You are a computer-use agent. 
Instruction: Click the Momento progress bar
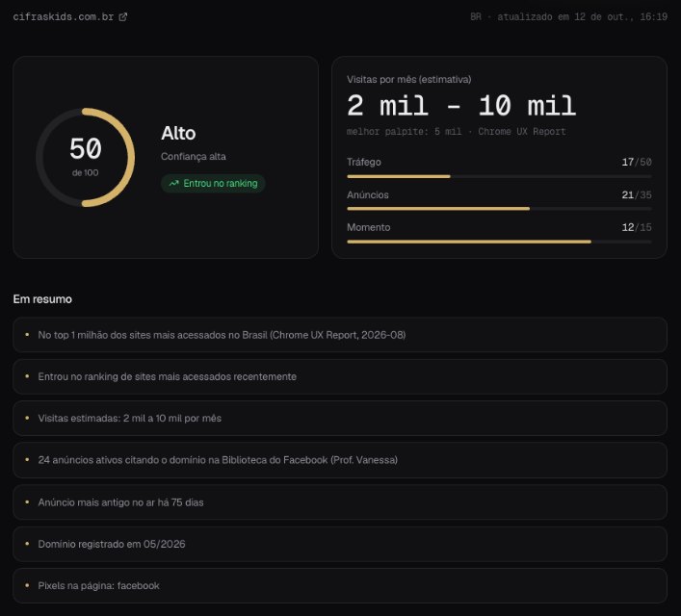tap(499, 242)
